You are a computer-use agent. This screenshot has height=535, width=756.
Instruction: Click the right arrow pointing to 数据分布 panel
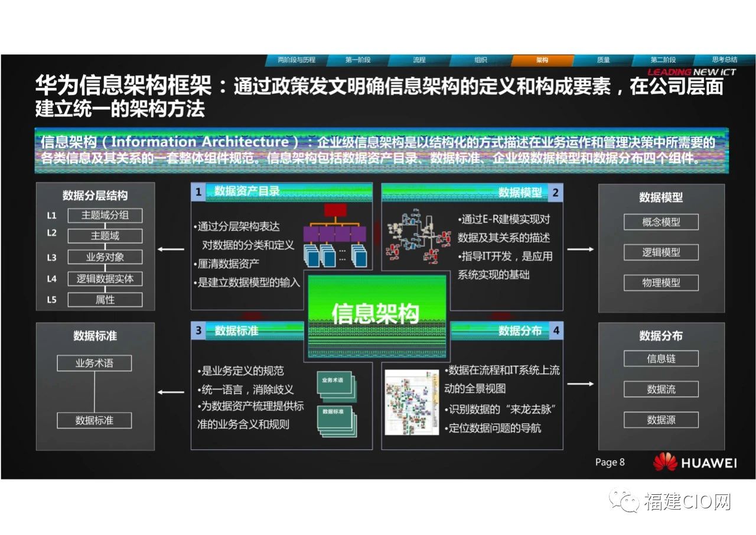click(581, 384)
